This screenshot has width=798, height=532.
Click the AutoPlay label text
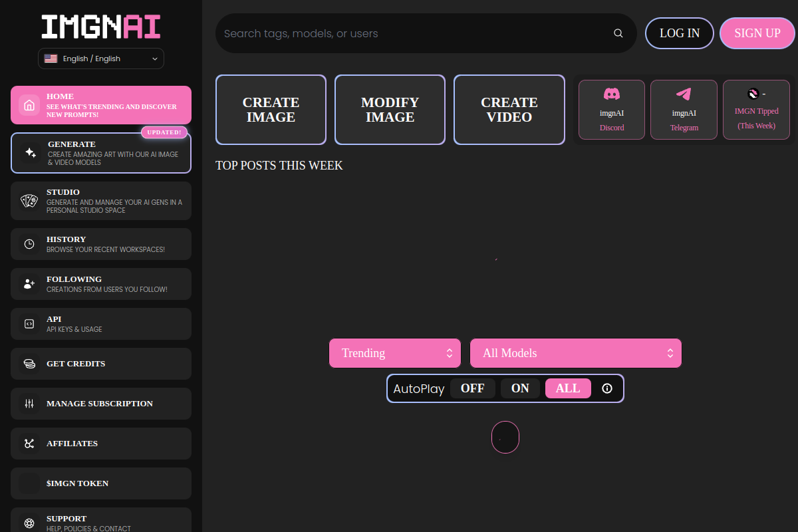(419, 389)
